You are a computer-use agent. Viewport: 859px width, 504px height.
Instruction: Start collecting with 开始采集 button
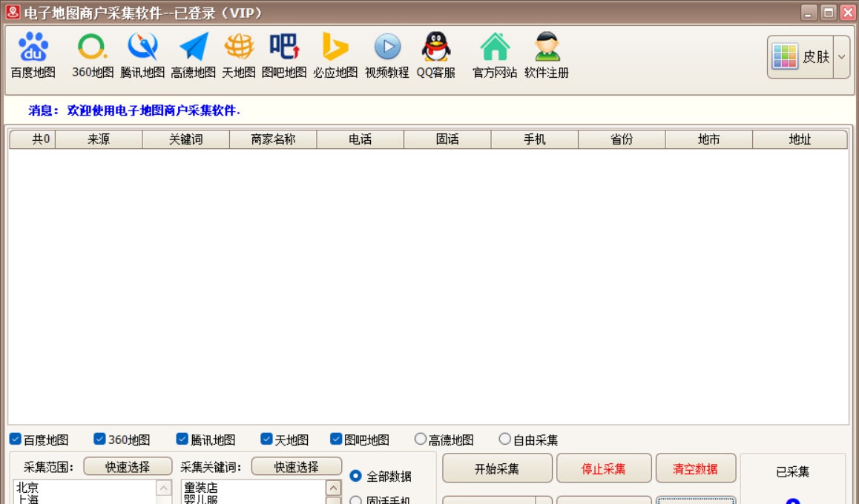497,468
